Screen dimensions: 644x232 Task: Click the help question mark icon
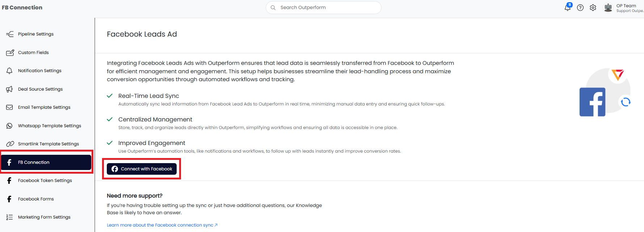(580, 8)
